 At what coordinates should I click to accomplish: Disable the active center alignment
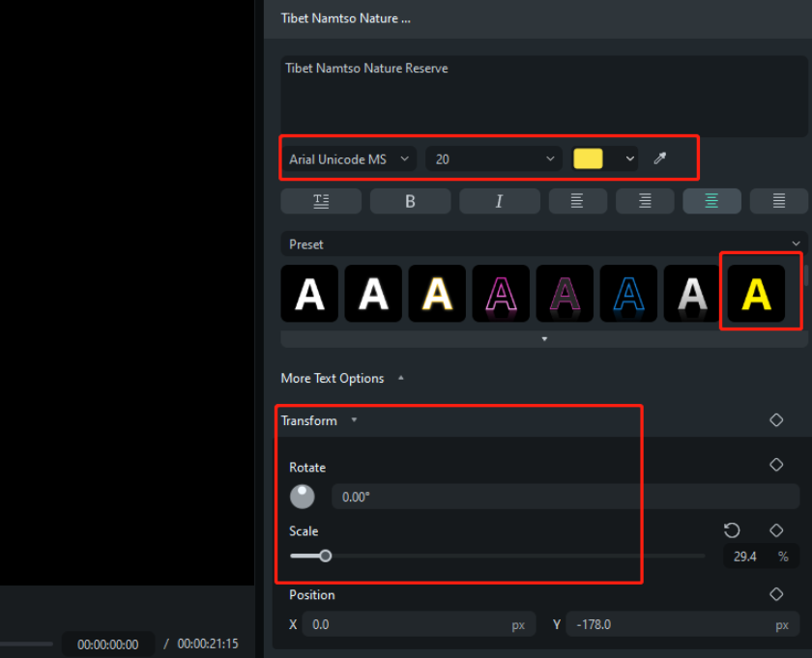pos(711,201)
